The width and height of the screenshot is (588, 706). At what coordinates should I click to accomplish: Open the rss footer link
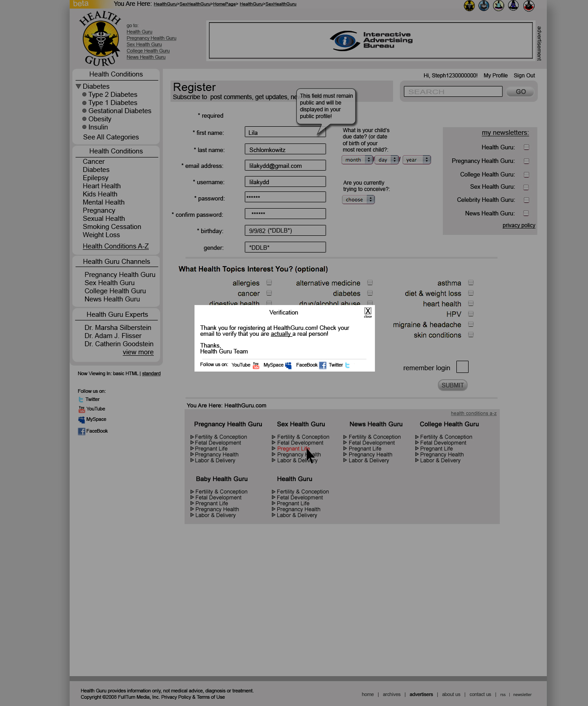(x=503, y=695)
